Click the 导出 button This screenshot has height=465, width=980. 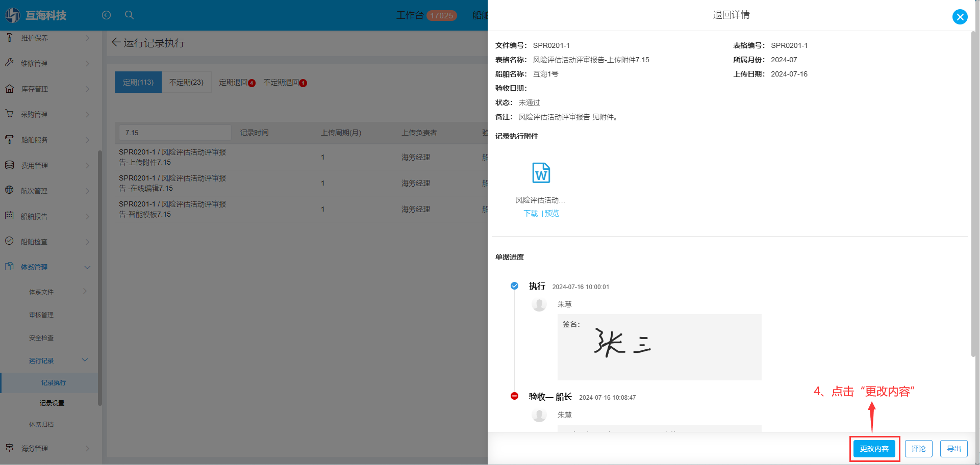[954, 449]
